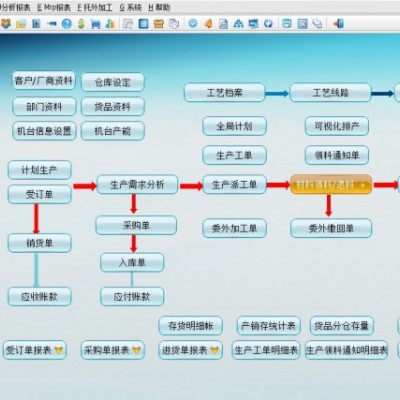Click the colorful heart-shaped toolbar icon
This screenshot has height=400, width=400.
click(x=6, y=24)
